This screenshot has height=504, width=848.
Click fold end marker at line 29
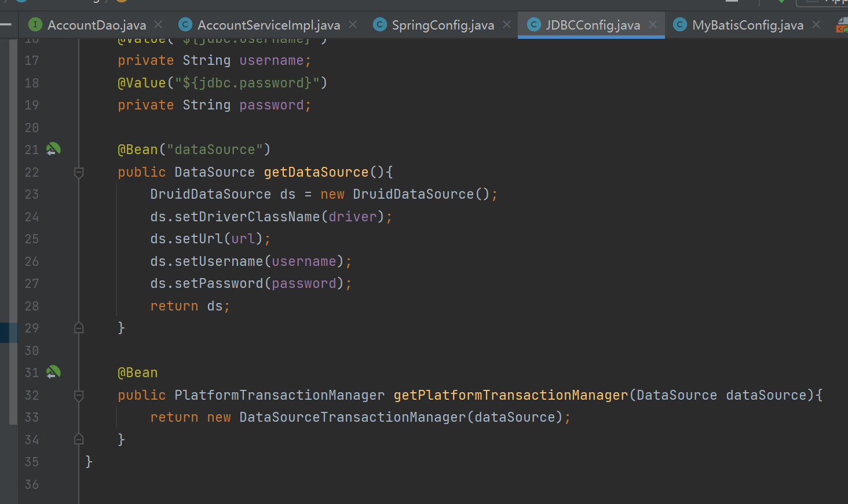coord(79,328)
